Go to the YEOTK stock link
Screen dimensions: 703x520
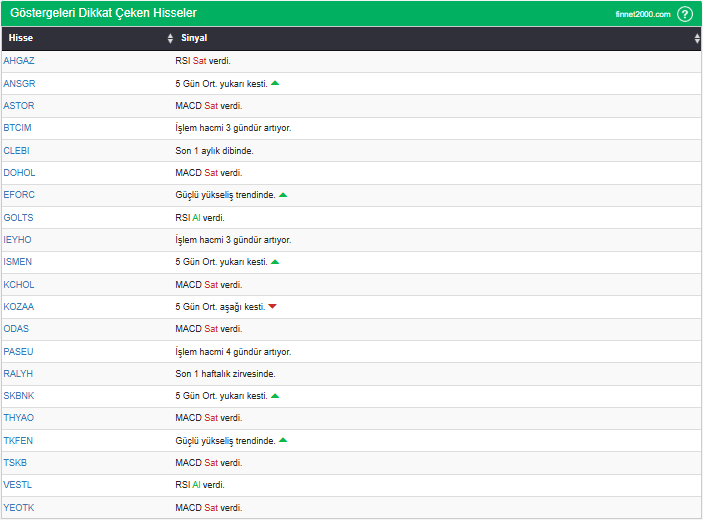tap(19, 508)
